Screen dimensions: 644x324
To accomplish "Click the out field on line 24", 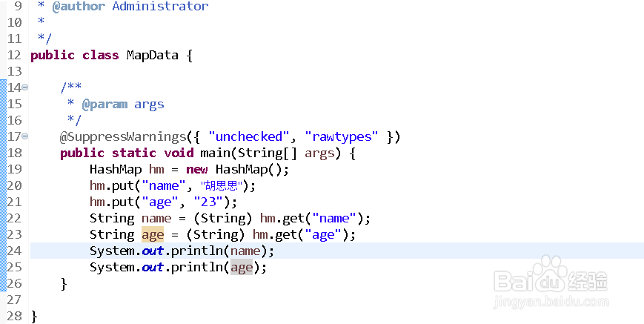I will point(153,251).
